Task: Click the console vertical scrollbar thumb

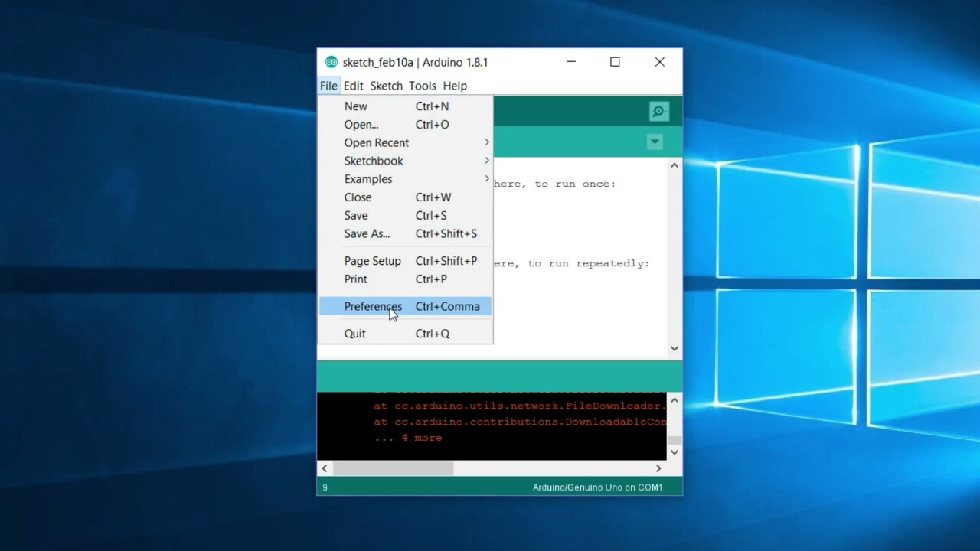Action: tap(675, 440)
